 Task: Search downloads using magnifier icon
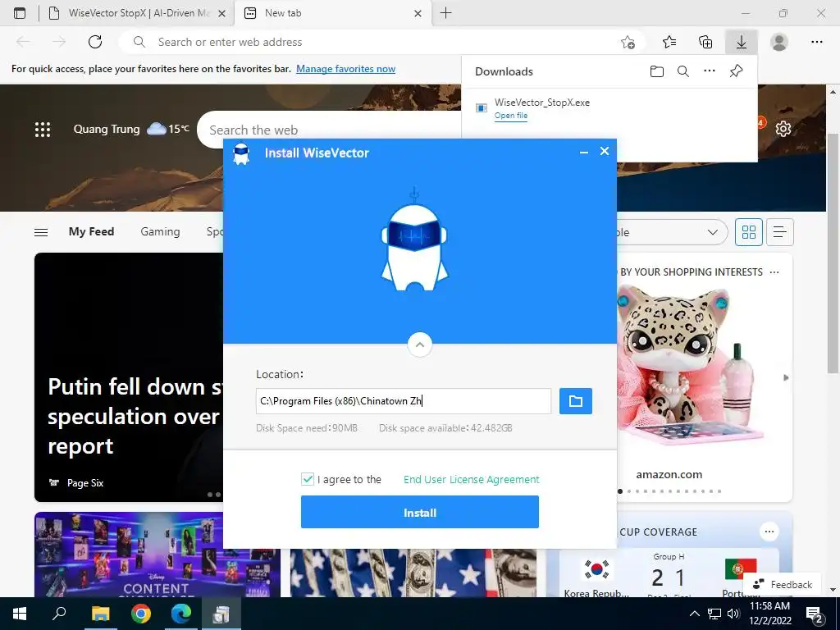click(x=683, y=71)
